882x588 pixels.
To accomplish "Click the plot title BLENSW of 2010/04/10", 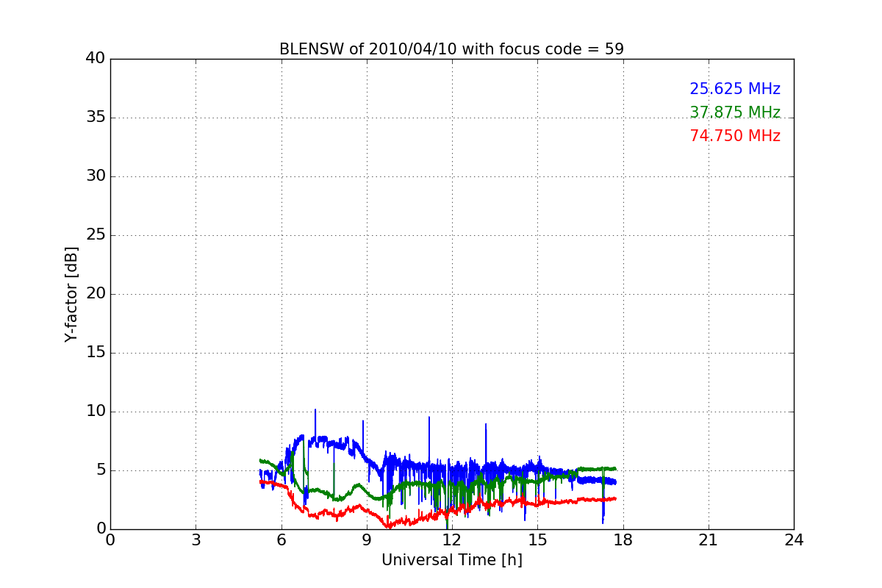I will 451,49.
